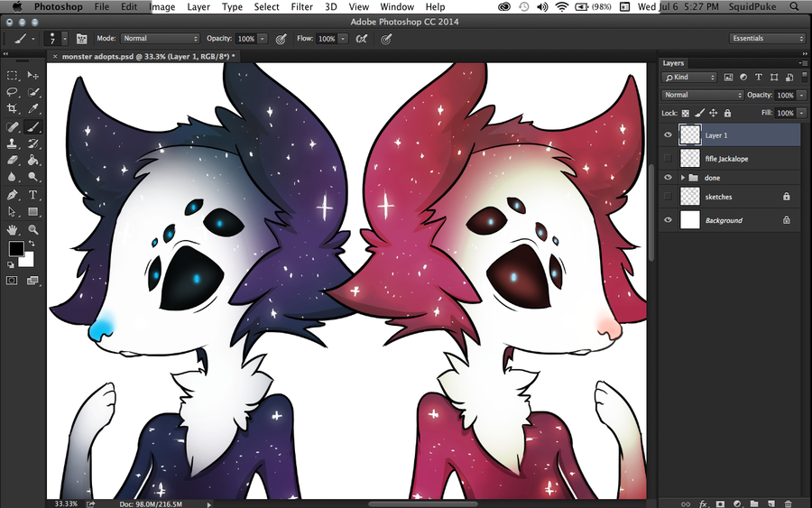Screen dimensions: 812x508
Task: Open the Flow slider dropdown
Action: point(343,39)
